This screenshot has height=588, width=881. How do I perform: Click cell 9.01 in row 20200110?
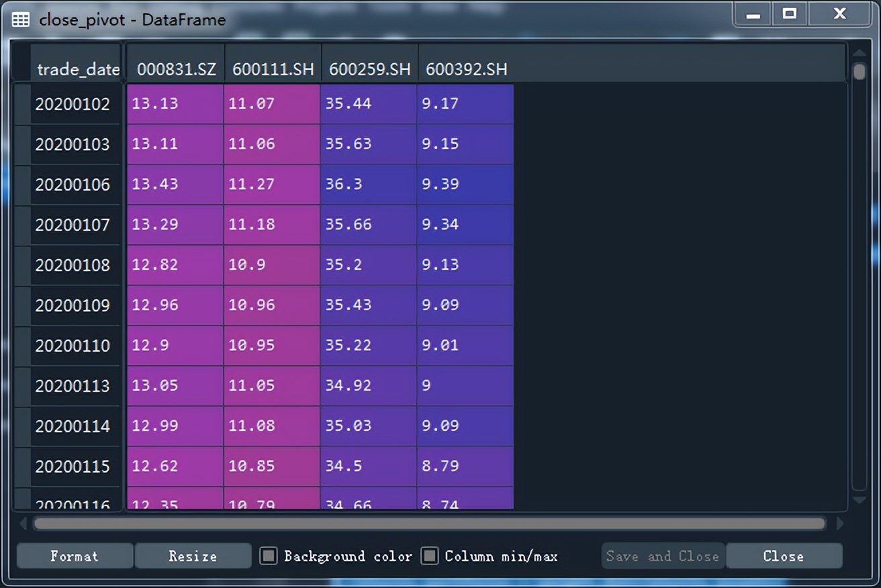[465, 346]
